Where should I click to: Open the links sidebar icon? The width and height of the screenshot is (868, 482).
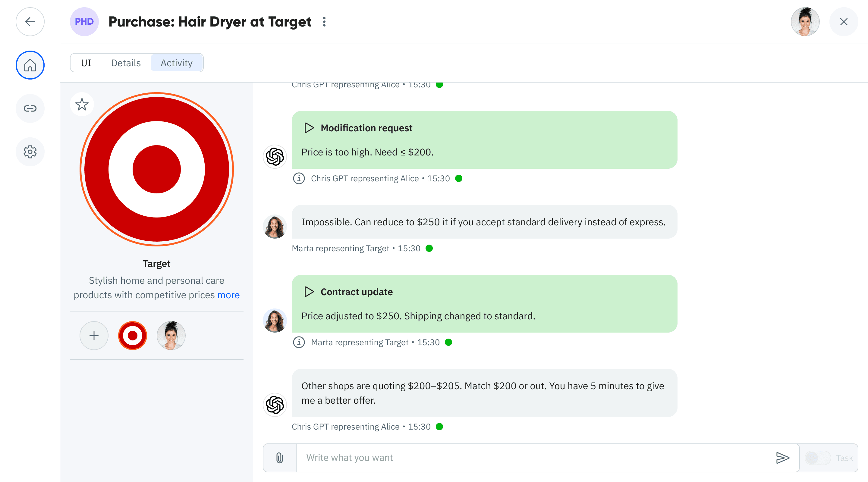pos(30,108)
